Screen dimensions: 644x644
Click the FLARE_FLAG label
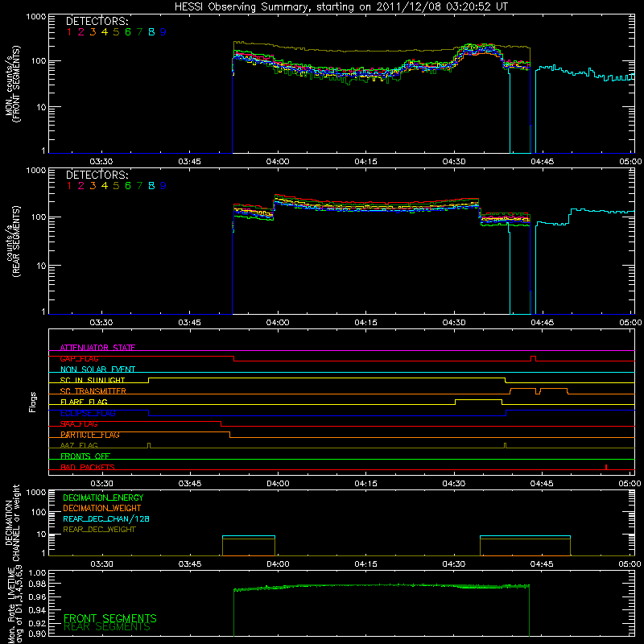[x=84, y=402]
